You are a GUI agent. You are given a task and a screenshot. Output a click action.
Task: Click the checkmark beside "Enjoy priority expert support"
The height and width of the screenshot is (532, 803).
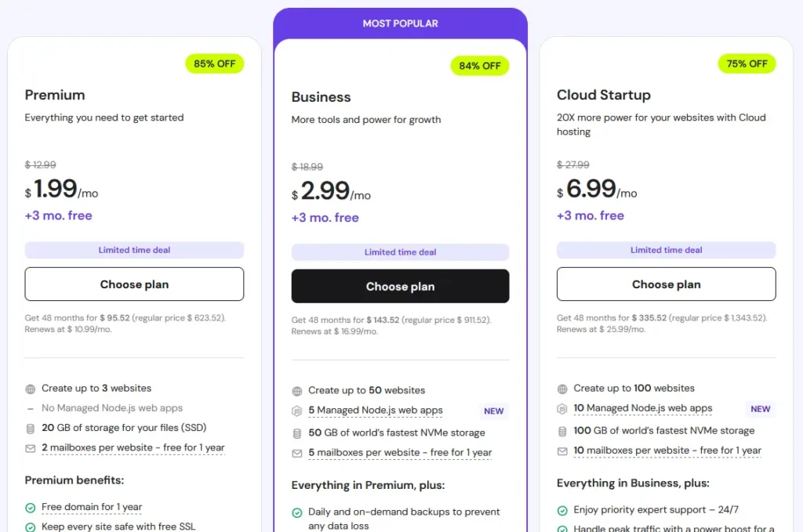coord(563,510)
